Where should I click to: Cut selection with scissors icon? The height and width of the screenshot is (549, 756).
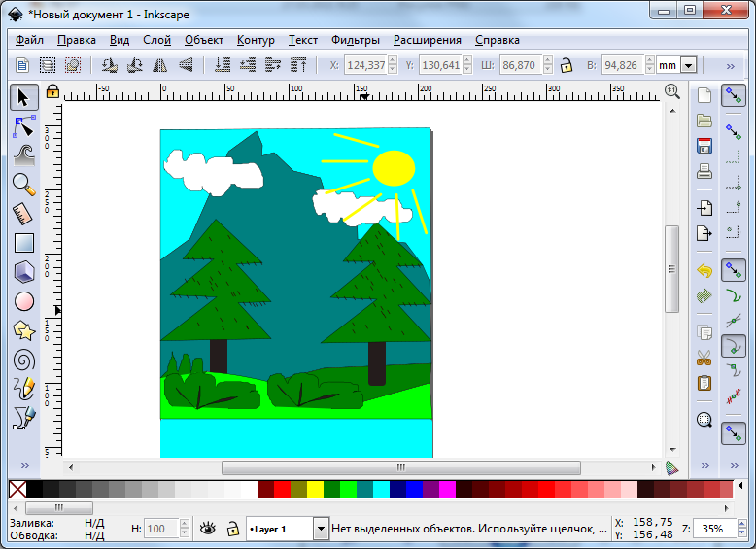704,359
